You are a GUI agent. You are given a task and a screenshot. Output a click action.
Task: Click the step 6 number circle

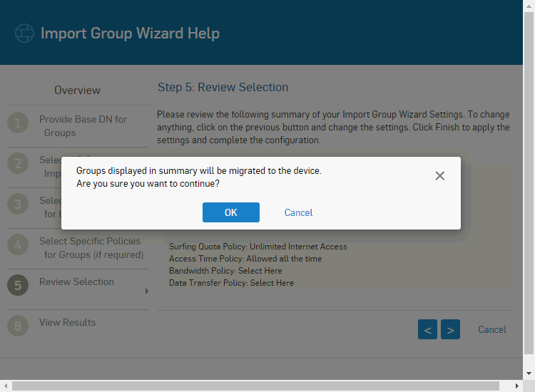click(x=18, y=326)
